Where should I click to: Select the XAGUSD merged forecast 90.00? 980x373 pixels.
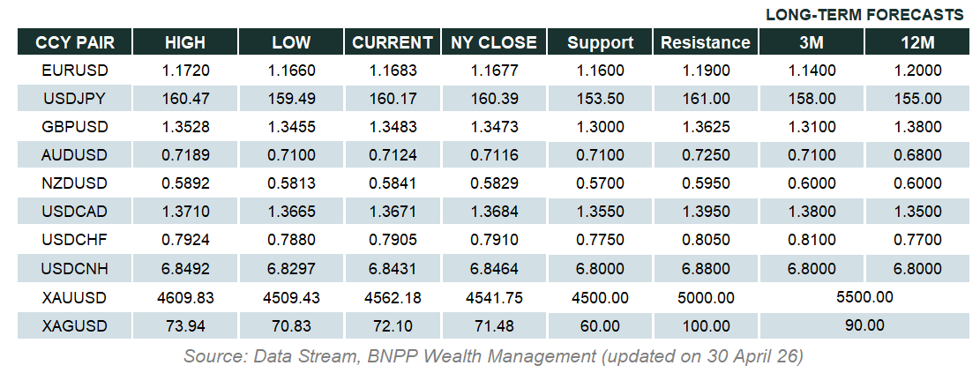(x=864, y=325)
